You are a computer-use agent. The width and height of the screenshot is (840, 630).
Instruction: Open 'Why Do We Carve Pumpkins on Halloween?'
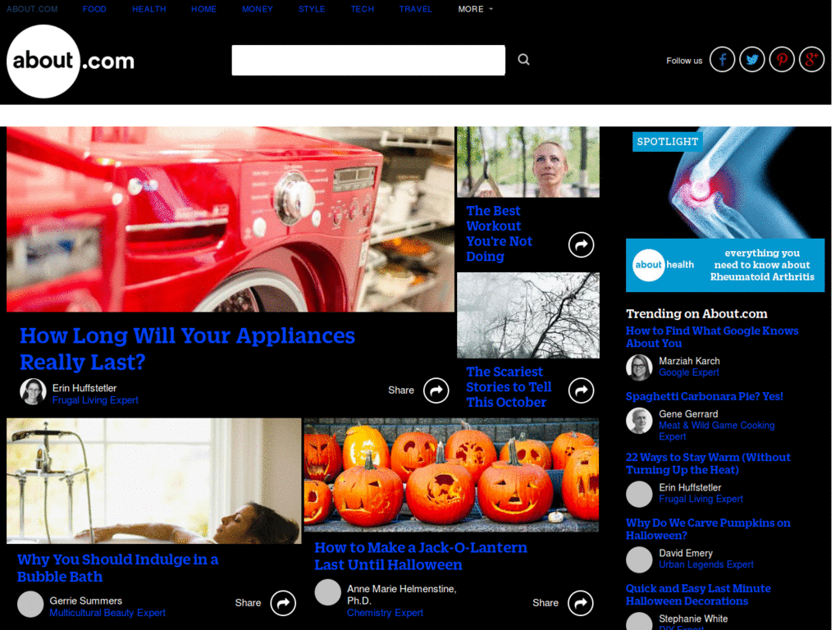[708, 529]
